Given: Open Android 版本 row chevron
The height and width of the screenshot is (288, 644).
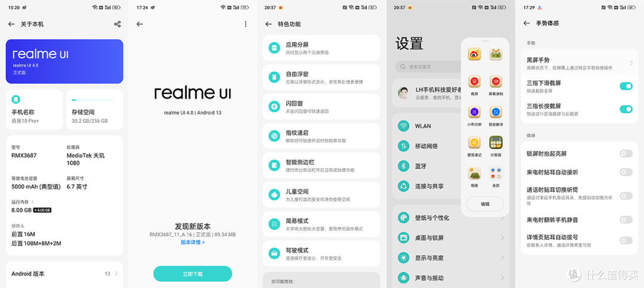Looking at the screenshot, I should tap(116, 274).
